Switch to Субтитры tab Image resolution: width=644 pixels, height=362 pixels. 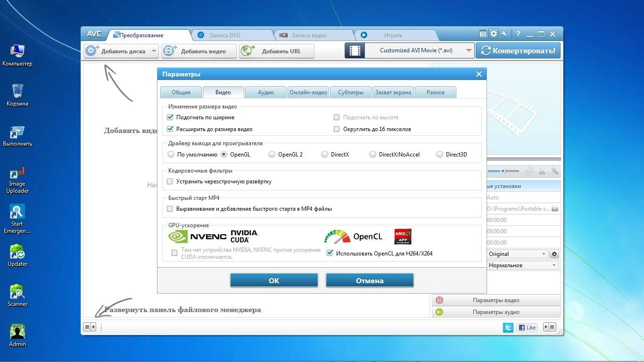[351, 92]
